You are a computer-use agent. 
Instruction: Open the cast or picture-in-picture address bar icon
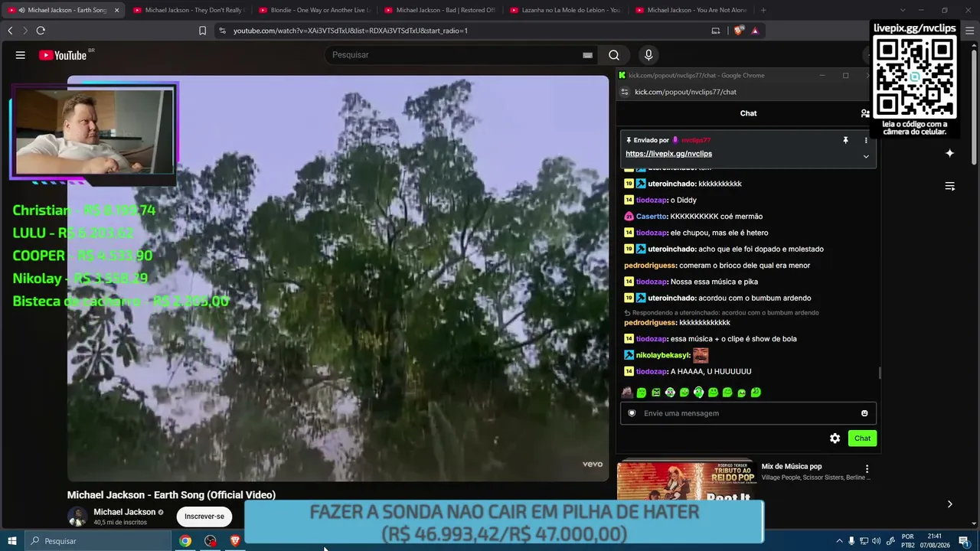(x=716, y=31)
